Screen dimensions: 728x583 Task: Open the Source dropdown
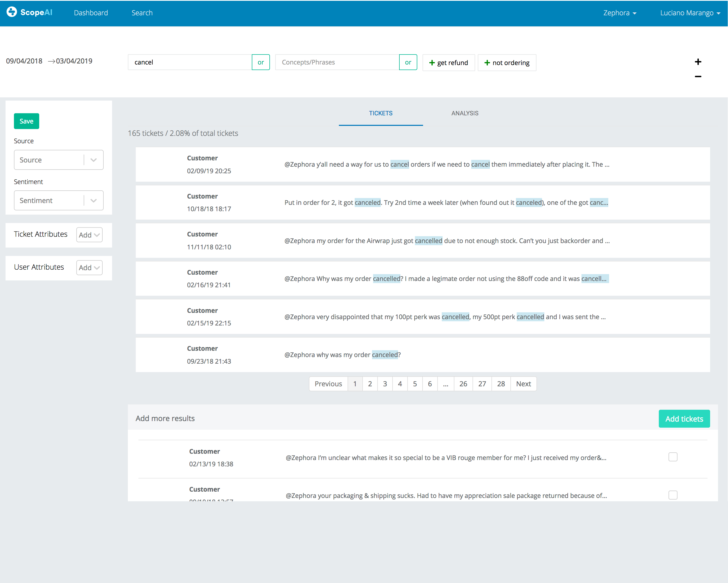point(59,160)
